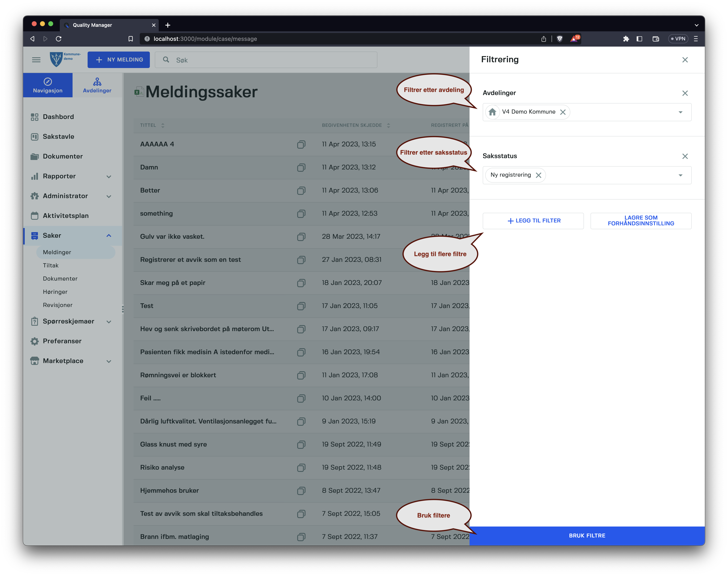
Task: Close the Quality Manager browser tab
Action: [x=153, y=25]
